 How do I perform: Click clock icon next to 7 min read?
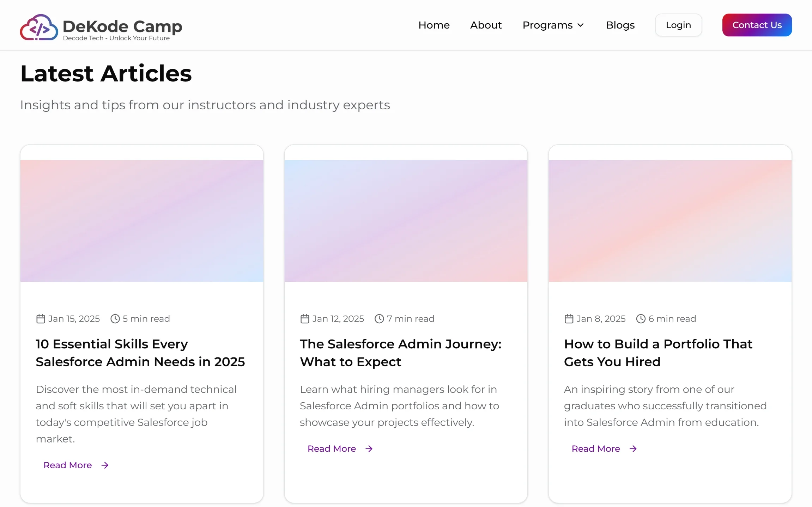click(379, 319)
